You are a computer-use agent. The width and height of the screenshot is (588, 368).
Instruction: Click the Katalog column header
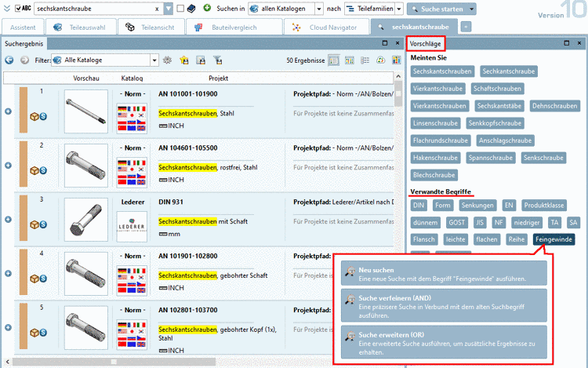(132, 78)
